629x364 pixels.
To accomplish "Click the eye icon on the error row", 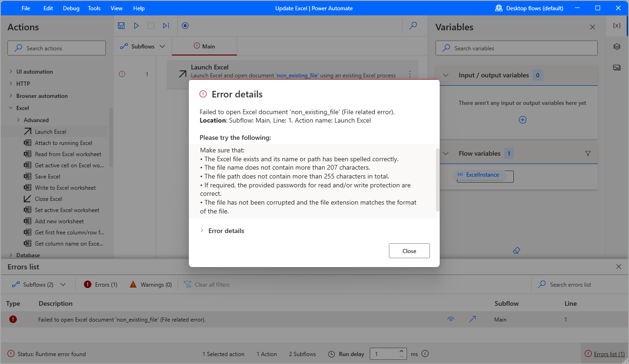I will pos(451,319).
